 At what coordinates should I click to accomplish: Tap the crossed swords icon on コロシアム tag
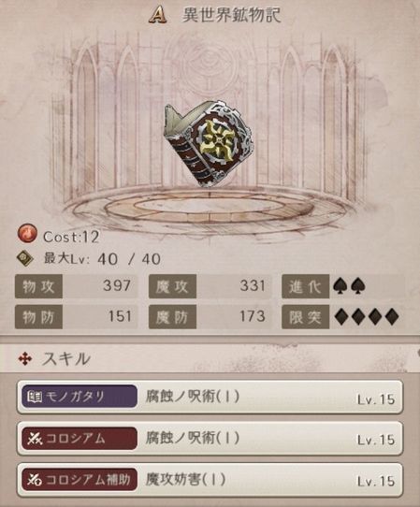[35, 439]
